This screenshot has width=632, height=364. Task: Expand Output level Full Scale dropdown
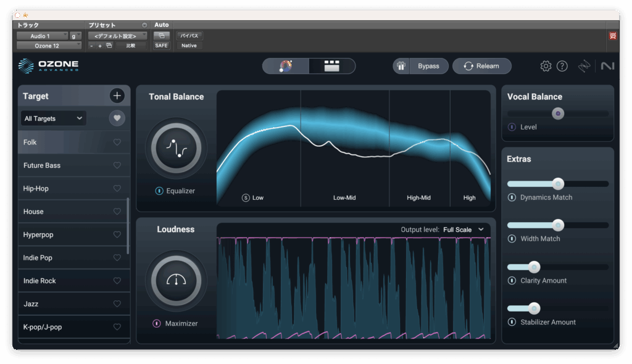tap(463, 230)
